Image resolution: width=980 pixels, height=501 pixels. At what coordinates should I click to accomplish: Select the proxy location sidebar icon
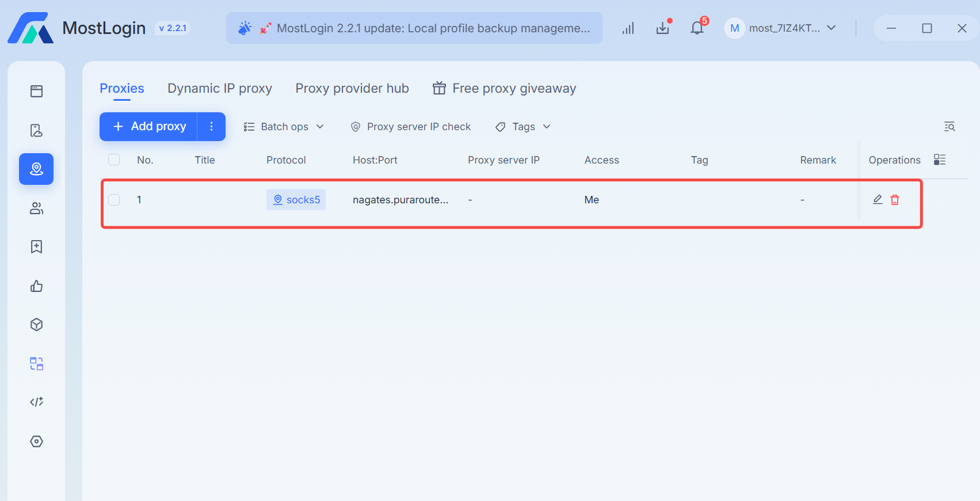(x=36, y=169)
